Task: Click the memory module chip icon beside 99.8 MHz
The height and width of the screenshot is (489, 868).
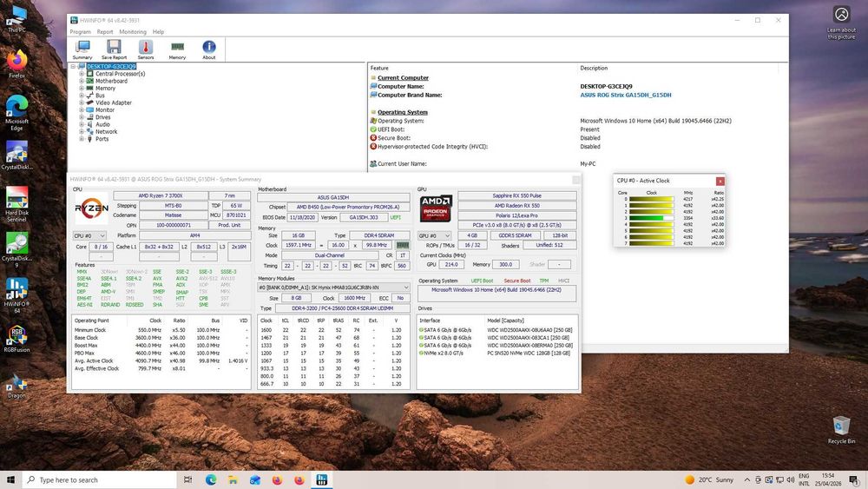Action: pos(403,245)
